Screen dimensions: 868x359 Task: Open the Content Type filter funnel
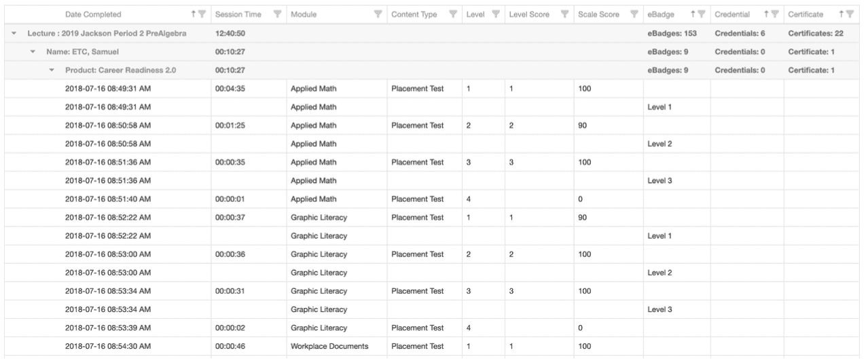pyautogui.click(x=452, y=15)
